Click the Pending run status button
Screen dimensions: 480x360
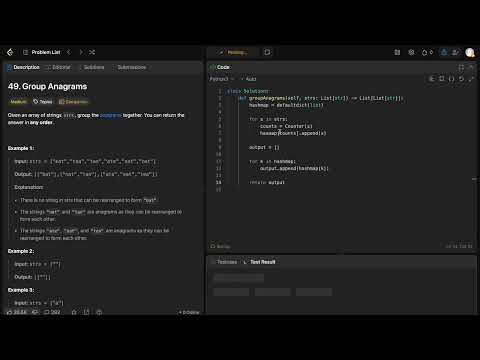click(x=233, y=52)
